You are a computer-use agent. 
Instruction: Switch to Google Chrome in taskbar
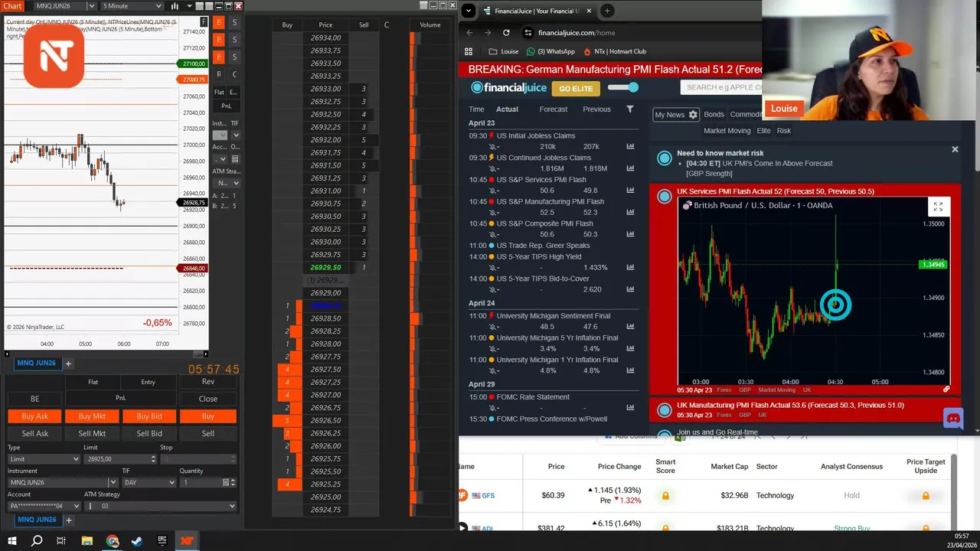tap(113, 541)
